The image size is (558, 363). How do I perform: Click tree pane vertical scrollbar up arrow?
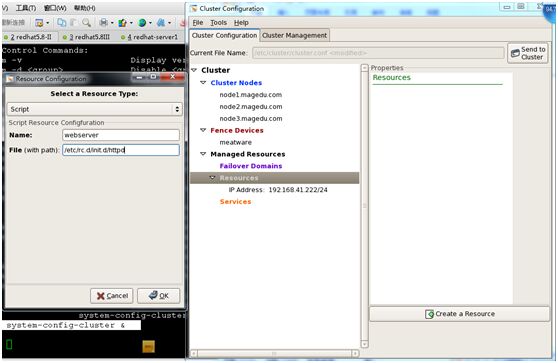[x=364, y=68]
